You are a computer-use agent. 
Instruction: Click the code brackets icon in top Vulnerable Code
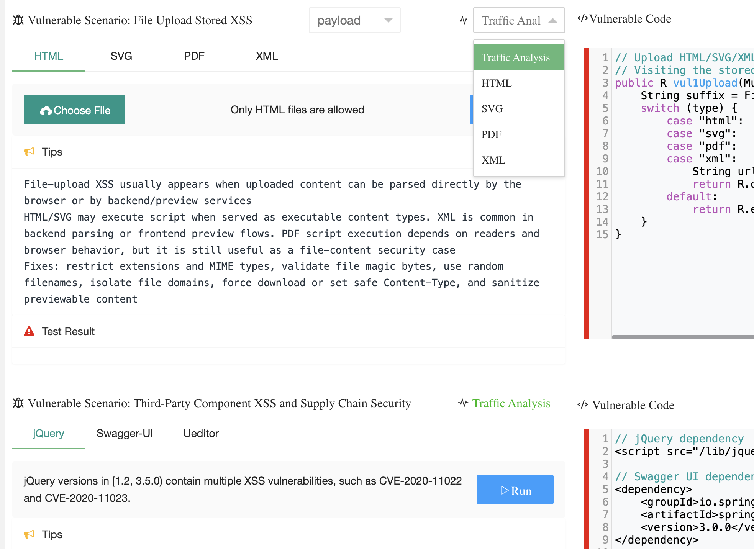(x=582, y=18)
